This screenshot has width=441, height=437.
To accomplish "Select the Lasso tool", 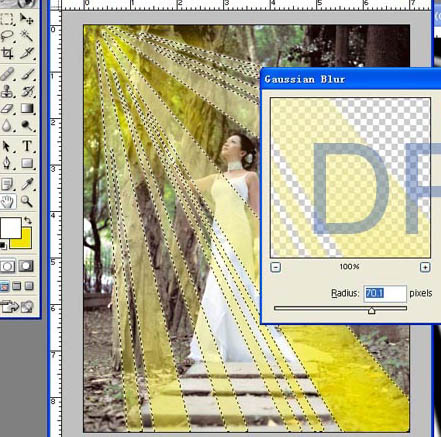I will point(8,36).
